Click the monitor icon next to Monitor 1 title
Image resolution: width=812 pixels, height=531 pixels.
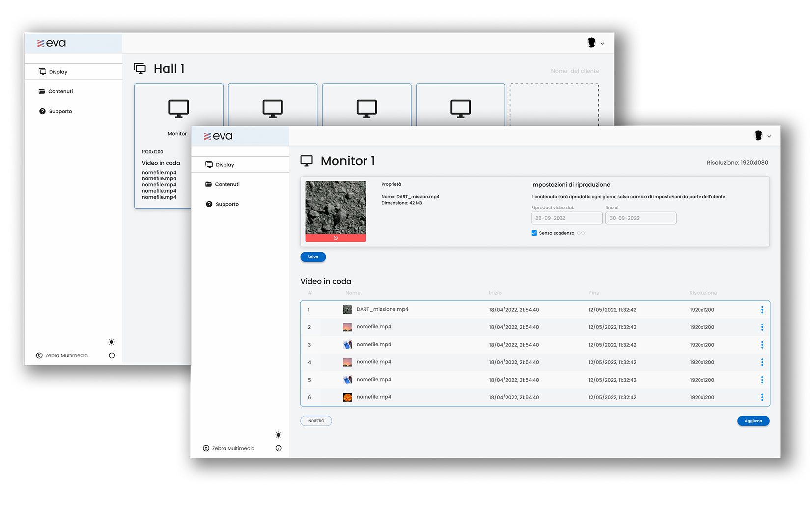(307, 161)
